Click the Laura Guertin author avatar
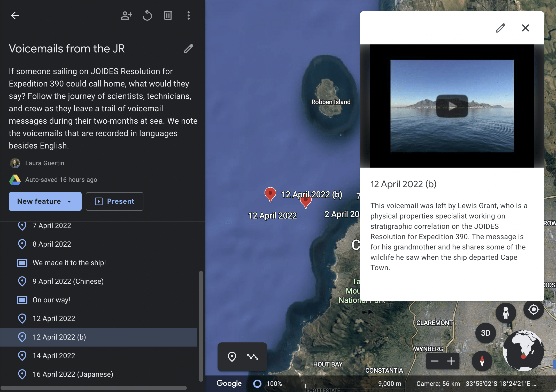 (x=15, y=163)
